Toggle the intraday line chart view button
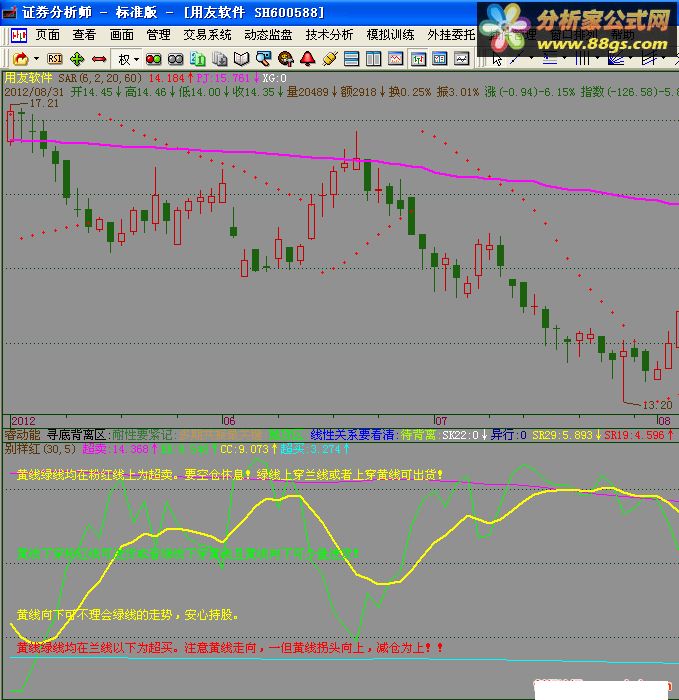679x700 pixels. point(462,59)
